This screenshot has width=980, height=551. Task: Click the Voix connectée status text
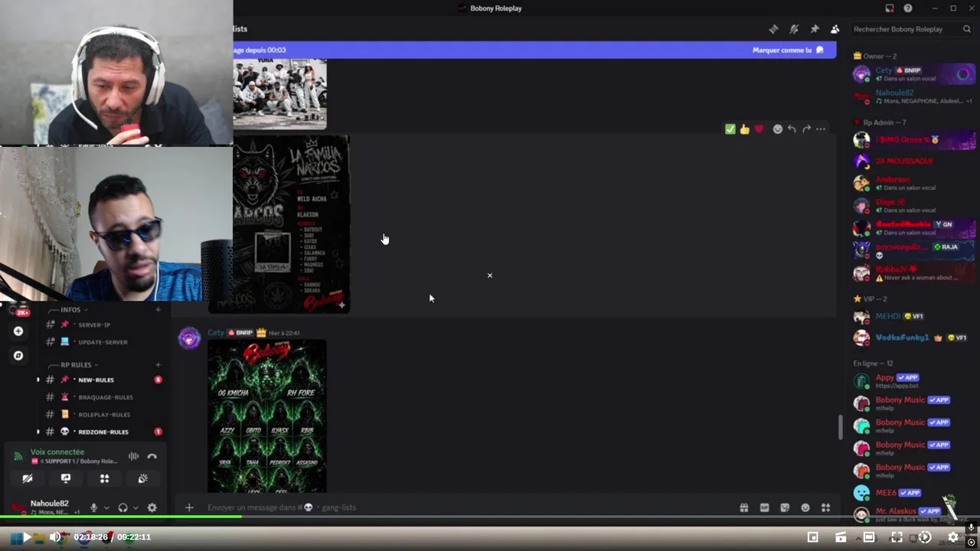pyautogui.click(x=57, y=452)
